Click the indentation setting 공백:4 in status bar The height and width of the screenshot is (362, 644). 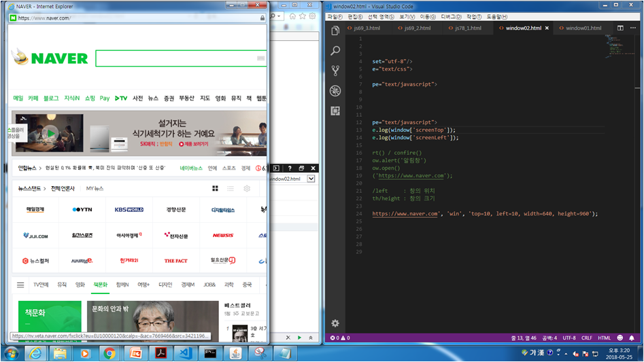[549, 338]
